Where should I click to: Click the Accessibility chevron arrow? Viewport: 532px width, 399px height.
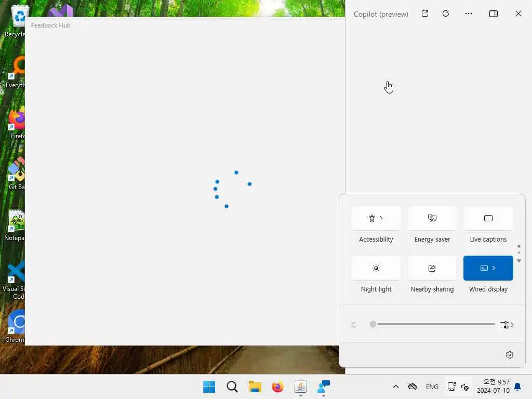click(x=381, y=218)
